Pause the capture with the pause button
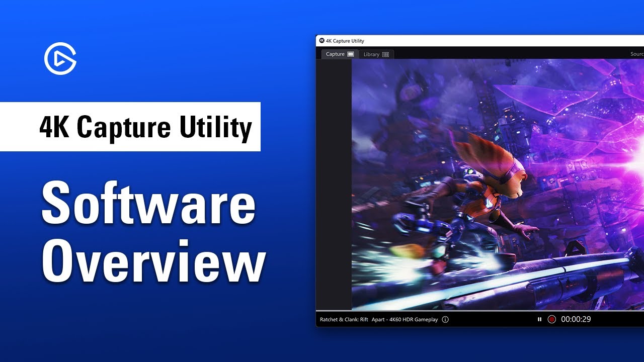This screenshot has width=644, height=362. (x=539, y=319)
